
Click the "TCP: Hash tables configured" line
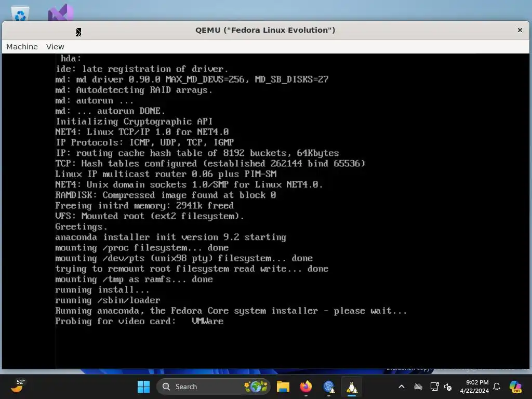(x=210, y=164)
